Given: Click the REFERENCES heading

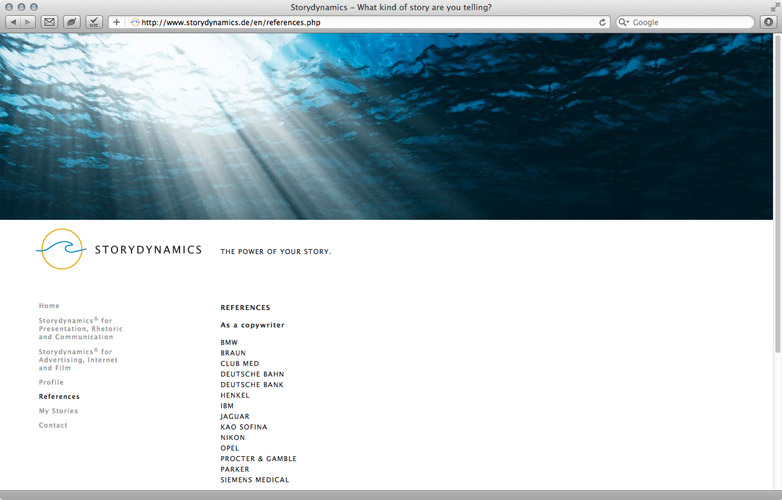Looking at the screenshot, I should (245, 308).
